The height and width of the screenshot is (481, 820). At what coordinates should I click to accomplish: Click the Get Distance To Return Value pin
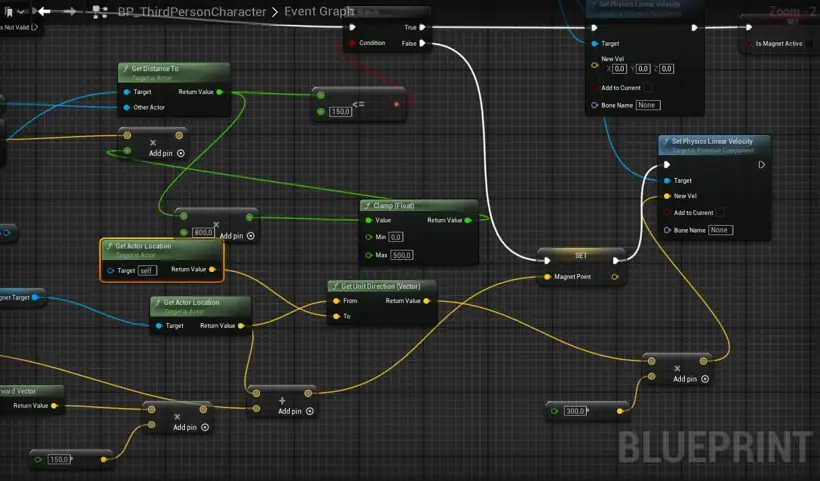pos(220,92)
